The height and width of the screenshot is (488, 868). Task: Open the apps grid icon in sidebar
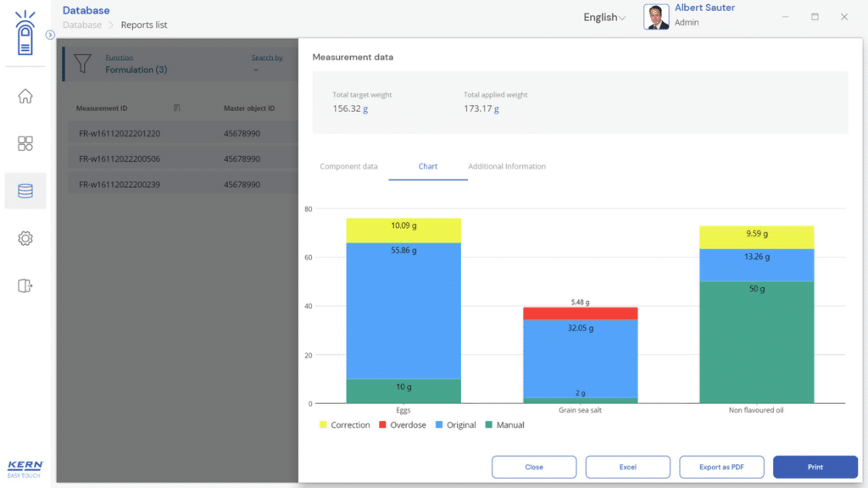coord(25,144)
